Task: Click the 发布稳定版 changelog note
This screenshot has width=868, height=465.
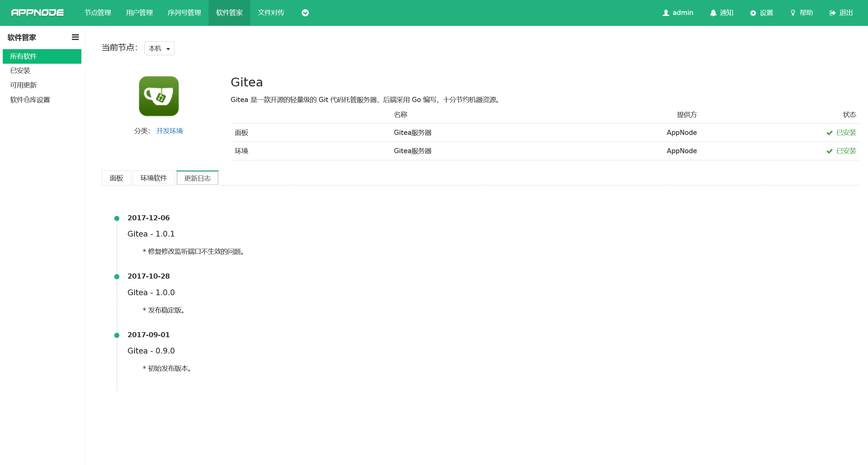Action: coord(164,310)
